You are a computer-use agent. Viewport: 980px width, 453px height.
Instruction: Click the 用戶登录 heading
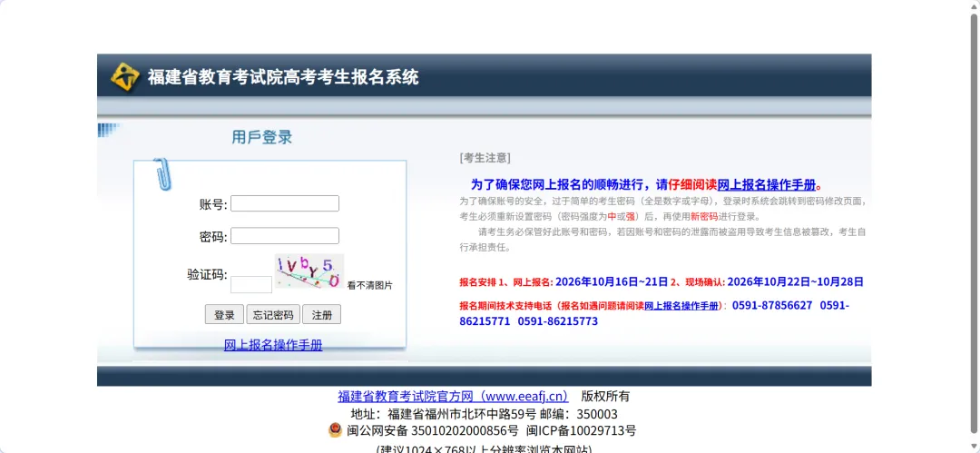click(262, 137)
